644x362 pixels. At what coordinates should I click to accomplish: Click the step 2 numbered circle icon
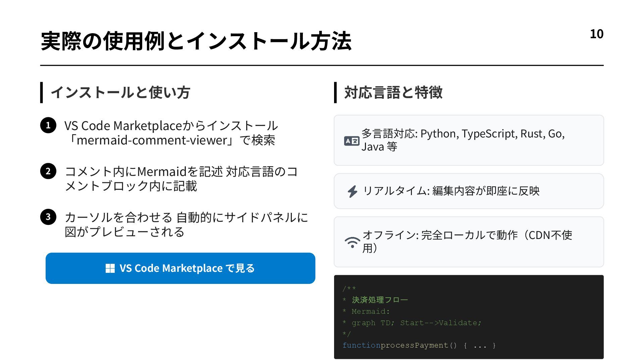[x=48, y=171]
